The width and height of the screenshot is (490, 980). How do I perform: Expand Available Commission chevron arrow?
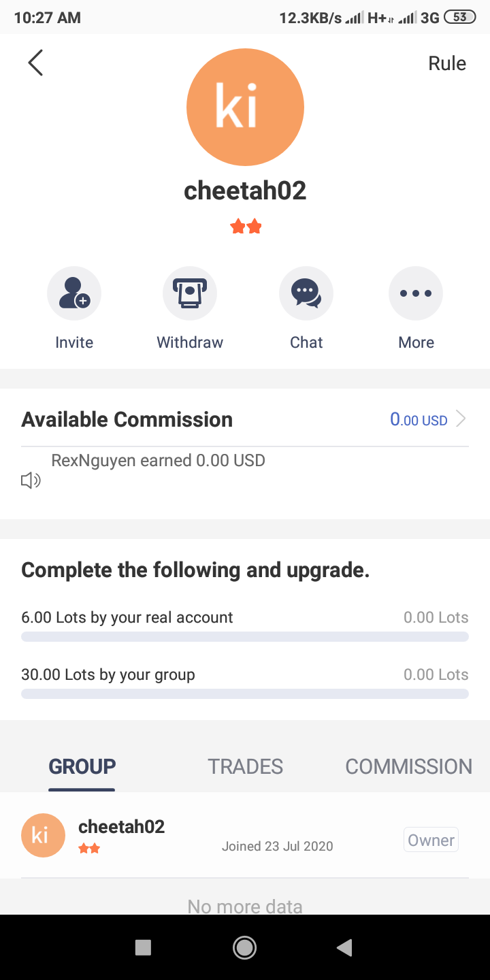pos(461,419)
